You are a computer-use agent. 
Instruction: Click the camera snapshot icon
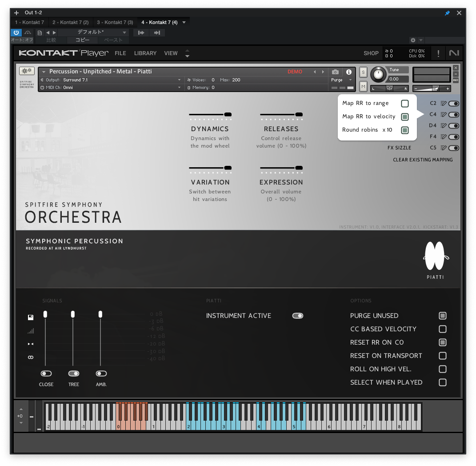[x=335, y=72]
